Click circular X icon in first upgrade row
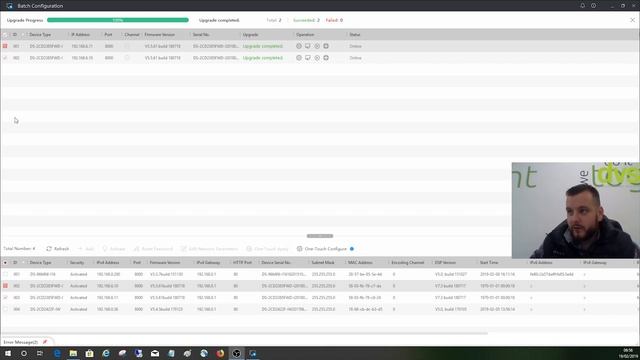Image resolution: width=640 pixels, height=360 pixels. pyautogui.click(x=317, y=46)
